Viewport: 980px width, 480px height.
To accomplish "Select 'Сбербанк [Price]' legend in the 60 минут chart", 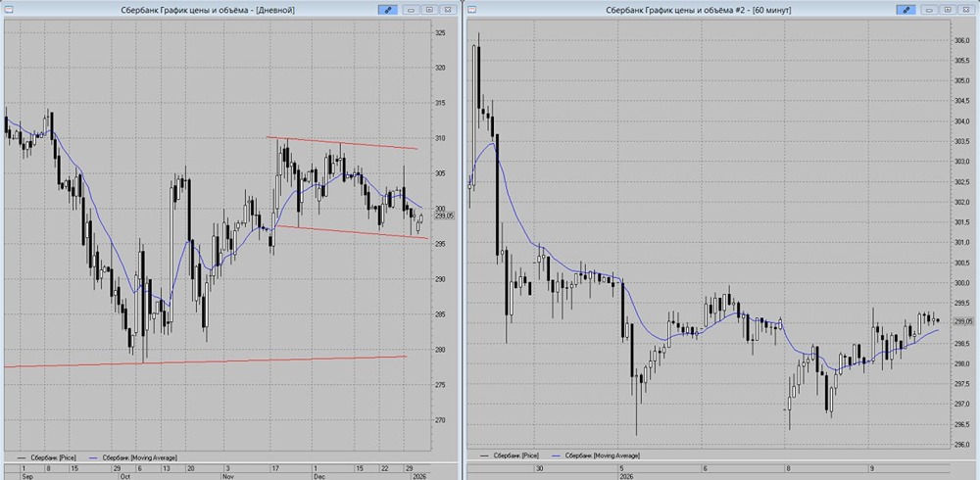I will point(509,456).
